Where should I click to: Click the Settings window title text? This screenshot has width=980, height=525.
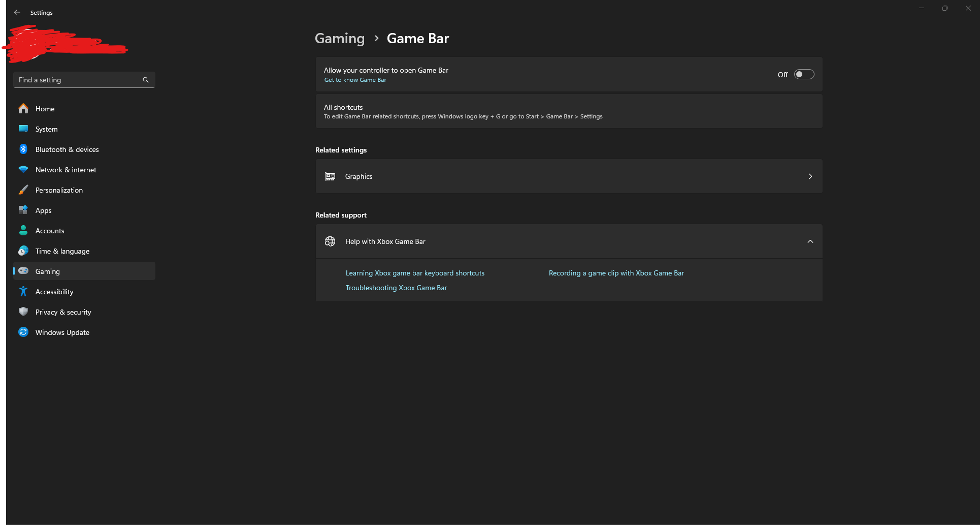click(41, 13)
